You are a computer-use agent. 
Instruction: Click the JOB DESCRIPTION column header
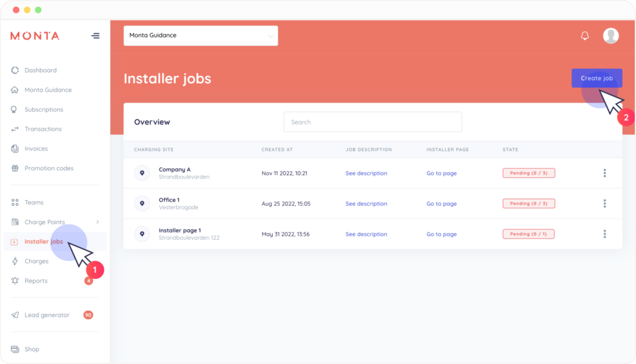369,149
